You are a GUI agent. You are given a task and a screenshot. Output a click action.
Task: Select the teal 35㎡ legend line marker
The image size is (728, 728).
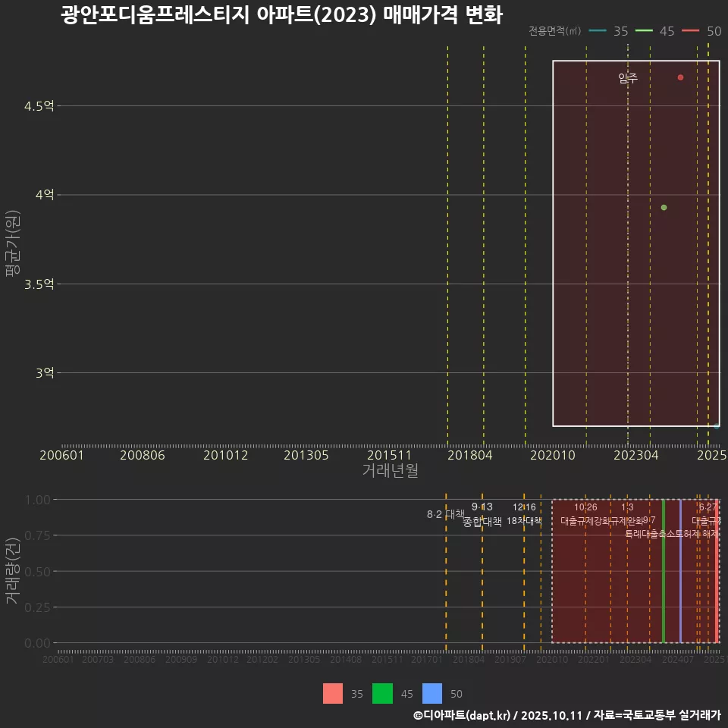[x=596, y=31]
